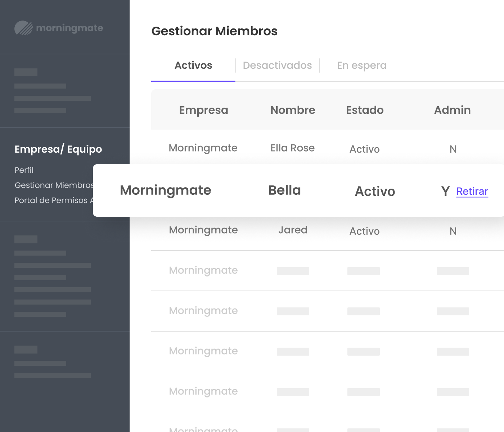The image size is (504, 432).
Task: Click Activo status in Bella row
Action: 375,191
